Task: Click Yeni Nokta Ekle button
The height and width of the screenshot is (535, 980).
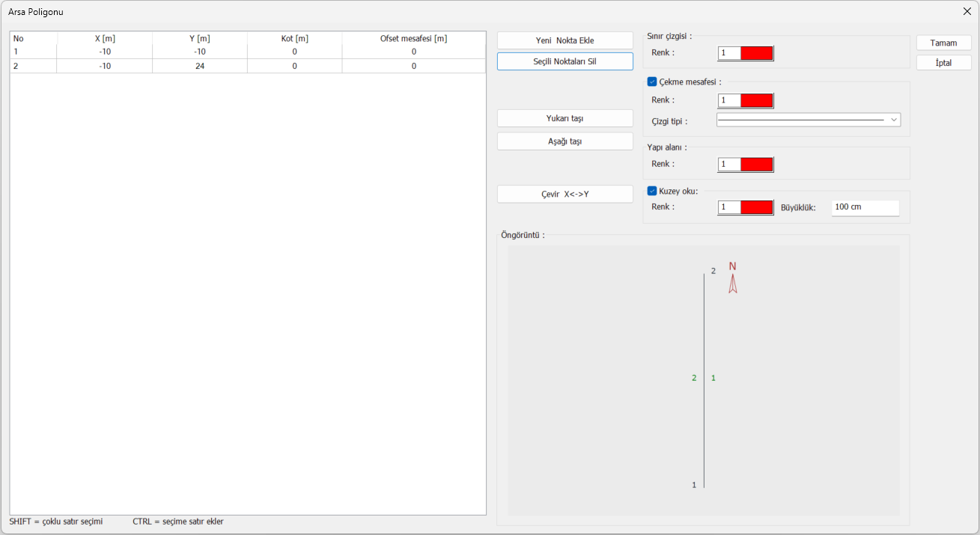Action: click(564, 40)
